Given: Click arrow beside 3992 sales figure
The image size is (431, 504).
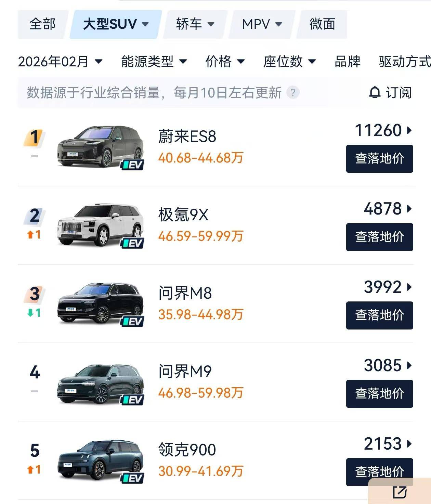Looking at the screenshot, I should 409,287.
